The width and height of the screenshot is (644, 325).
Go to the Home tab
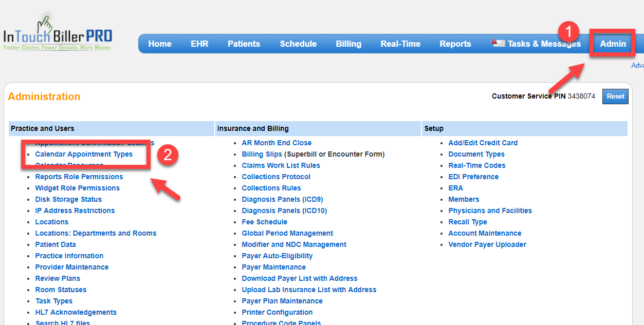[160, 44]
